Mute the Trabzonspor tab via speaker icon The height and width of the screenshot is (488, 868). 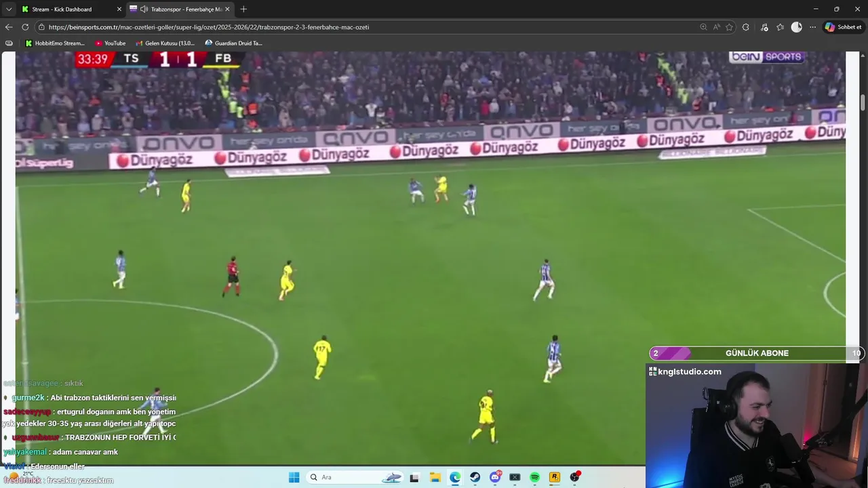pyautogui.click(x=144, y=9)
